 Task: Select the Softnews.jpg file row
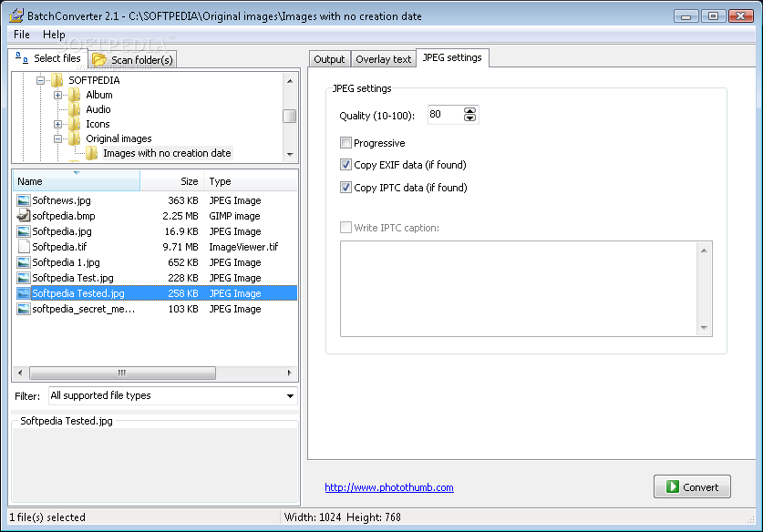155,200
